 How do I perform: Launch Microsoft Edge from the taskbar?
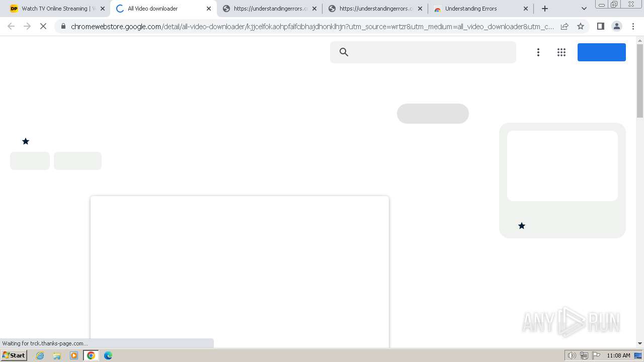pyautogui.click(x=108, y=355)
